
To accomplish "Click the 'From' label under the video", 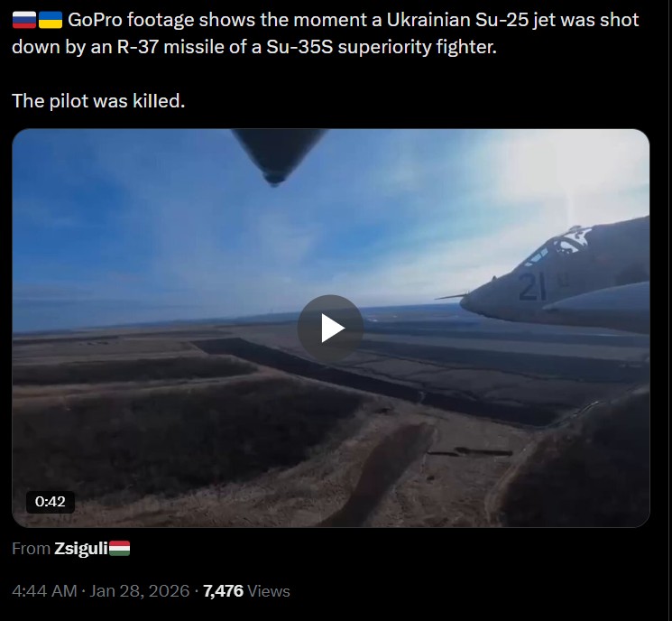I will tap(32, 549).
